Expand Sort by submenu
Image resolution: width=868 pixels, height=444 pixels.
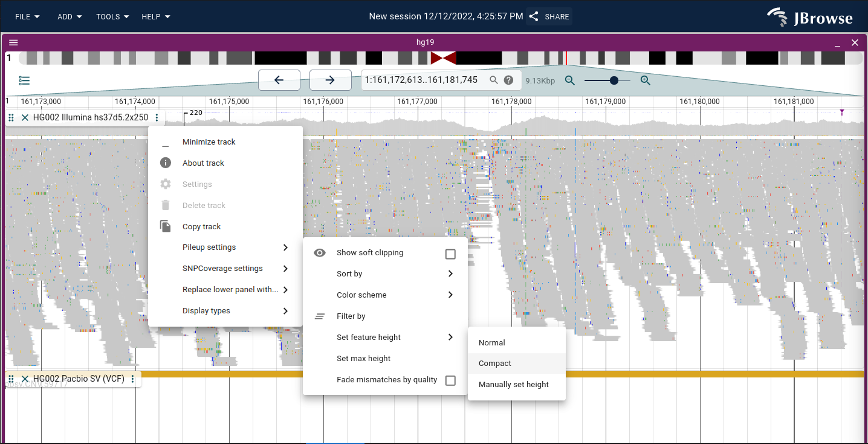[x=385, y=274]
